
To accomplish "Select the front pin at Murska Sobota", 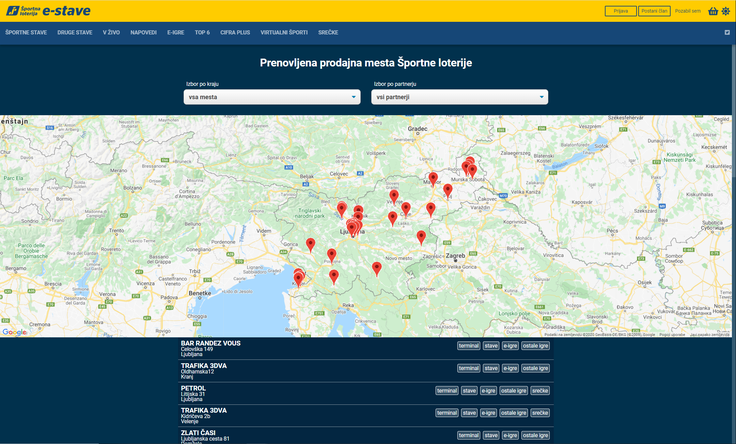I will point(472,171).
